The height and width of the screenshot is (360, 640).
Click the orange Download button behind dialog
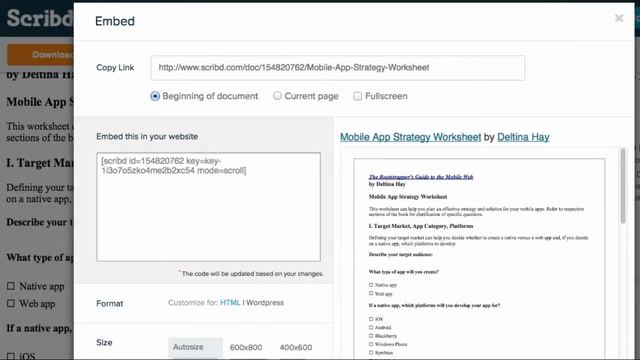click(x=40, y=55)
